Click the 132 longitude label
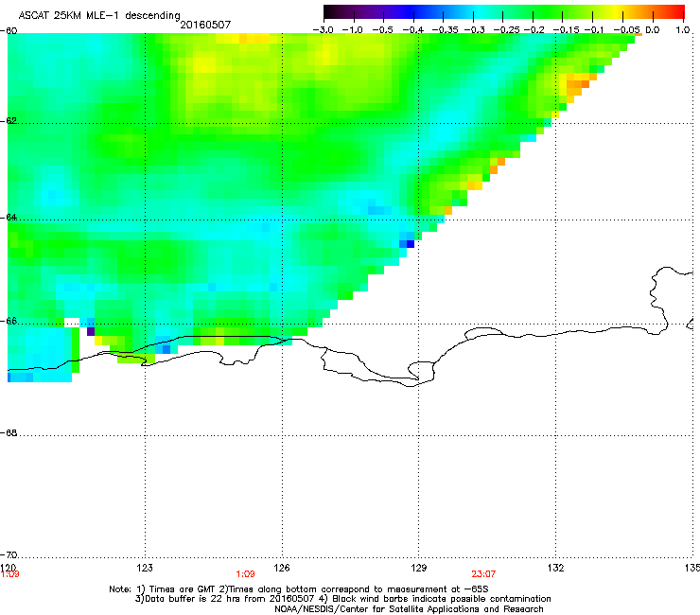This screenshot has height=615, width=700. (x=556, y=568)
